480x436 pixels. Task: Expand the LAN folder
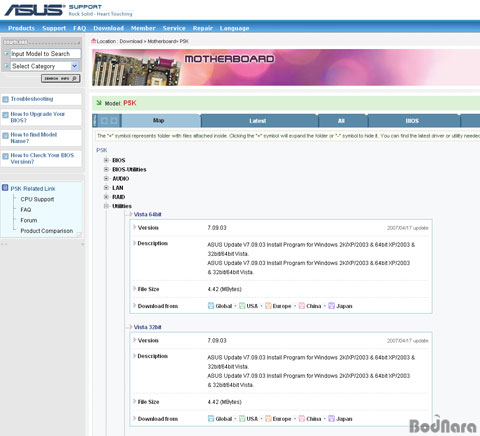(106, 188)
